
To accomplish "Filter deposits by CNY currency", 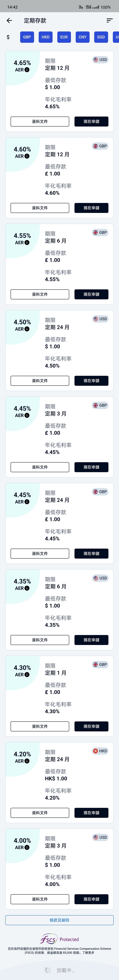I will tap(83, 37).
